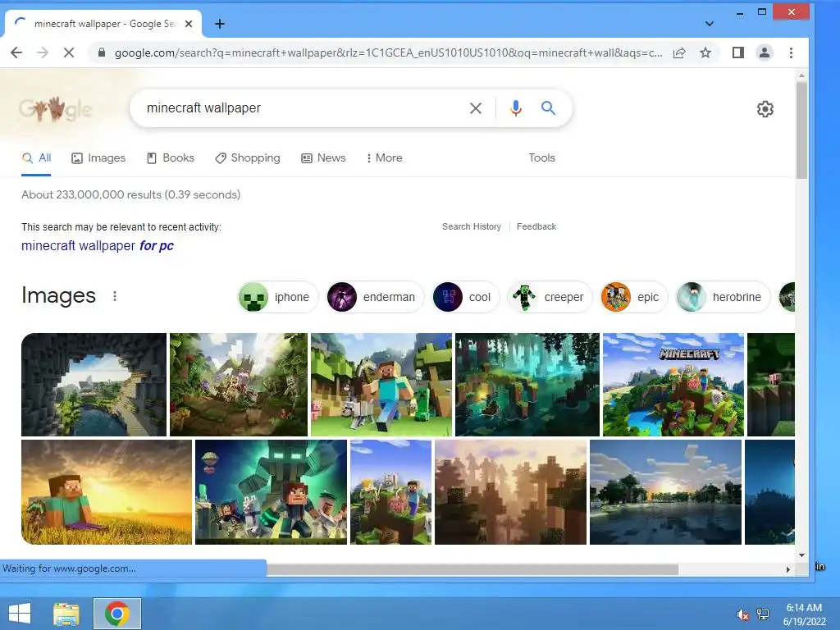Open Chrome three-dot menu
The width and height of the screenshot is (840, 630).
(x=792, y=52)
